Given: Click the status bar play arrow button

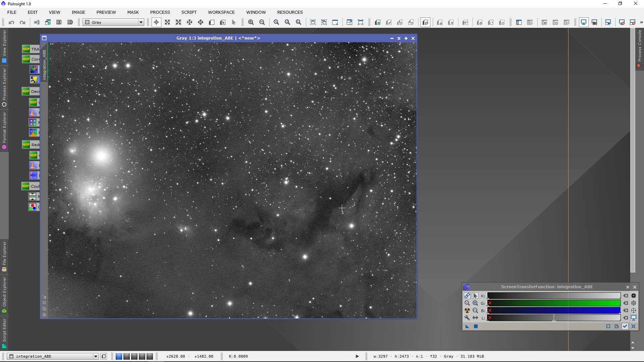Looking at the screenshot, I should [357, 356].
